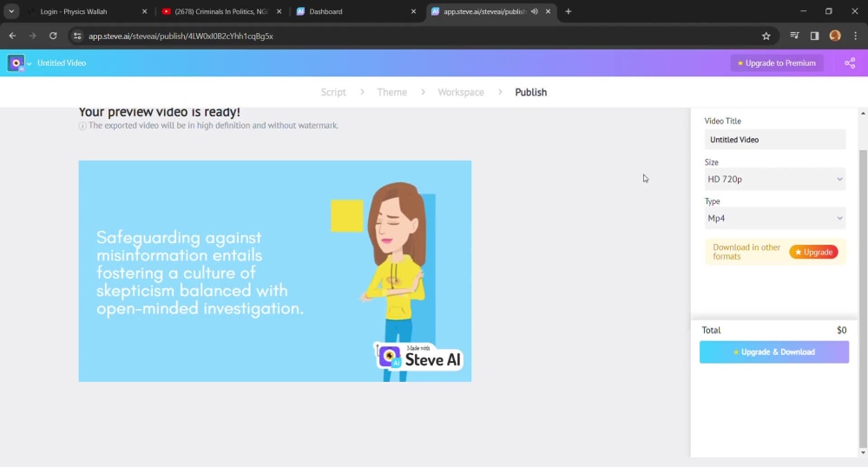
Task: Edit the Video Title input field
Action: tap(774, 140)
